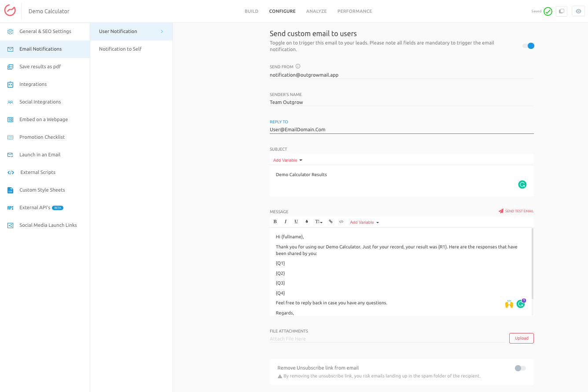Click the Custom Style Sheets file icon
Image resolution: width=588 pixels, height=392 pixels.
point(10,190)
